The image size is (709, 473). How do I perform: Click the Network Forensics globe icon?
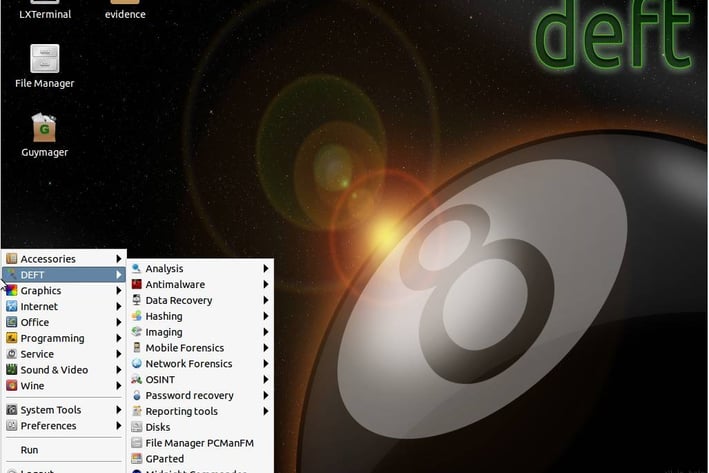[x=137, y=364]
